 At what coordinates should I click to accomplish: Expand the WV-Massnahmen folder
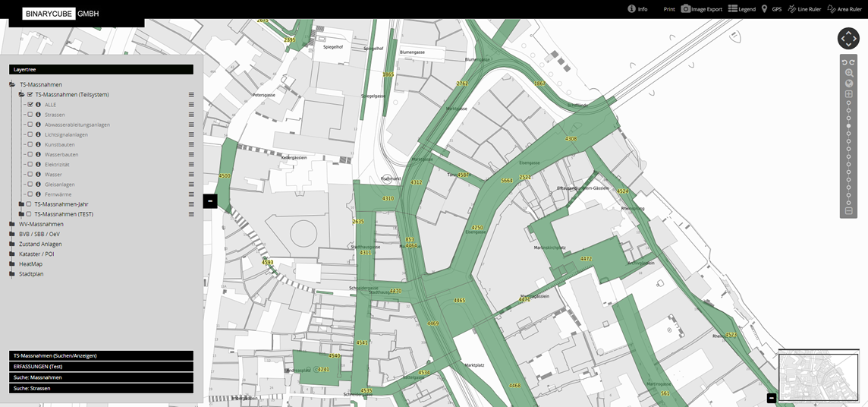(x=12, y=224)
